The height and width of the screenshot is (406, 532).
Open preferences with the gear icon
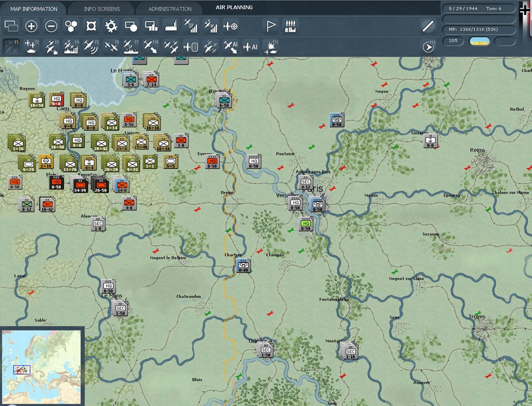[x=111, y=26]
